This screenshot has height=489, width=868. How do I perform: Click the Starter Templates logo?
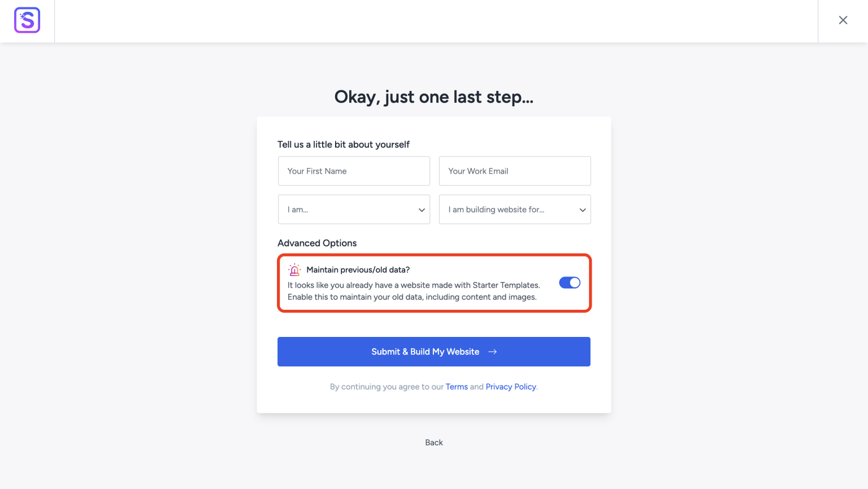[27, 20]
